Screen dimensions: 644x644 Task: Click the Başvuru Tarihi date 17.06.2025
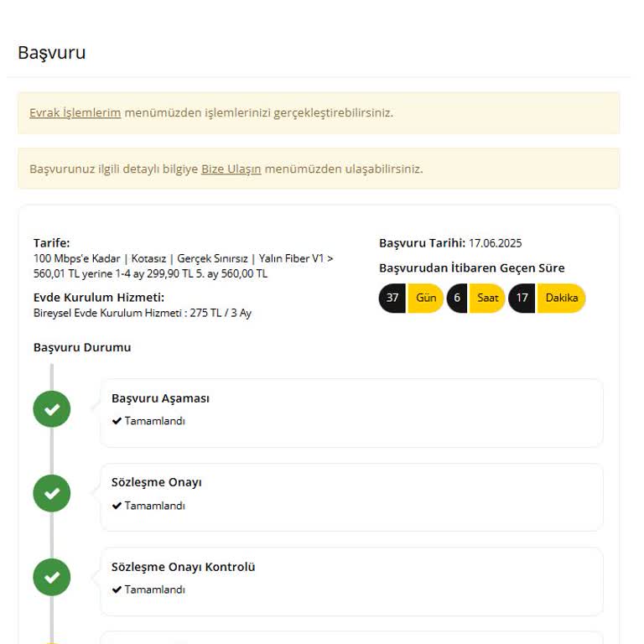click(x=495, y=243)
